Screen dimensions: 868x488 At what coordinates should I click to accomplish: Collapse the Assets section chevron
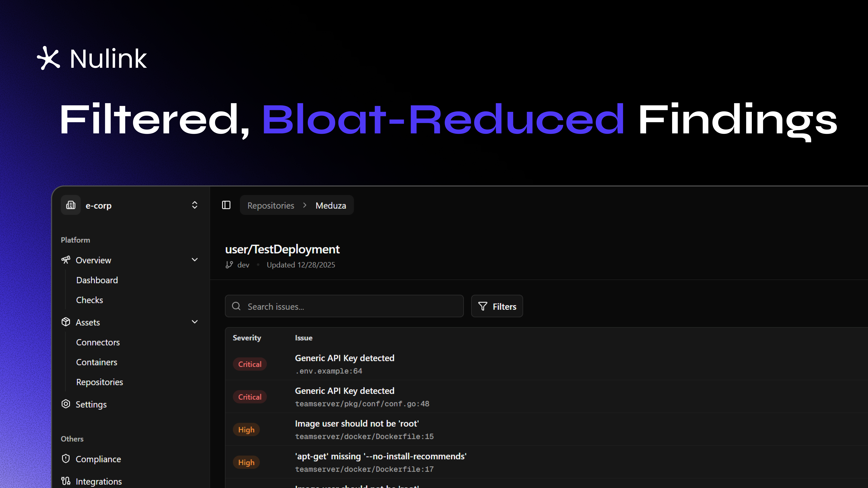tap(194, 322)
